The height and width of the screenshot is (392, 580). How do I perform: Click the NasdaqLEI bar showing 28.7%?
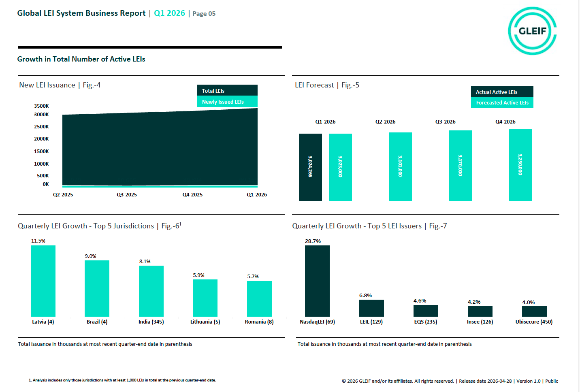pyautogui.click(x=317, y=281)
